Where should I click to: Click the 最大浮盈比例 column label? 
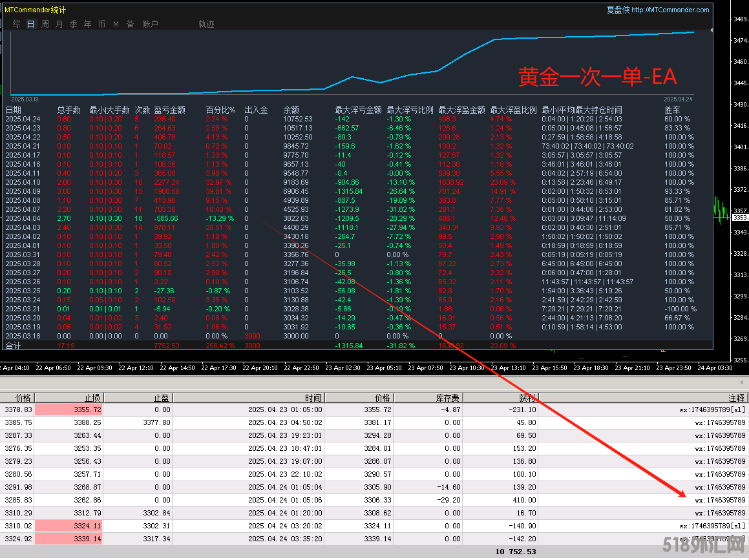pyautogui.click(x=514, y=110)
